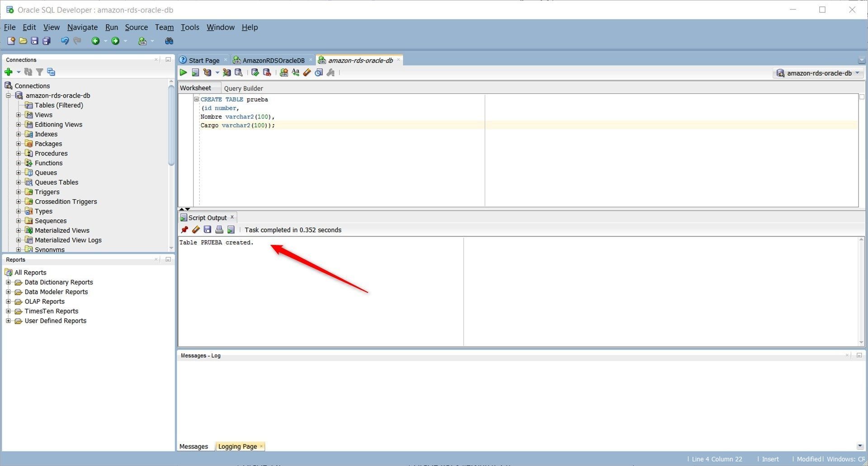Image resolution: width=868 pixels, height=466 pixels.
Task: Select the Messages tab at bottom
Action: (x=193, y=446)
